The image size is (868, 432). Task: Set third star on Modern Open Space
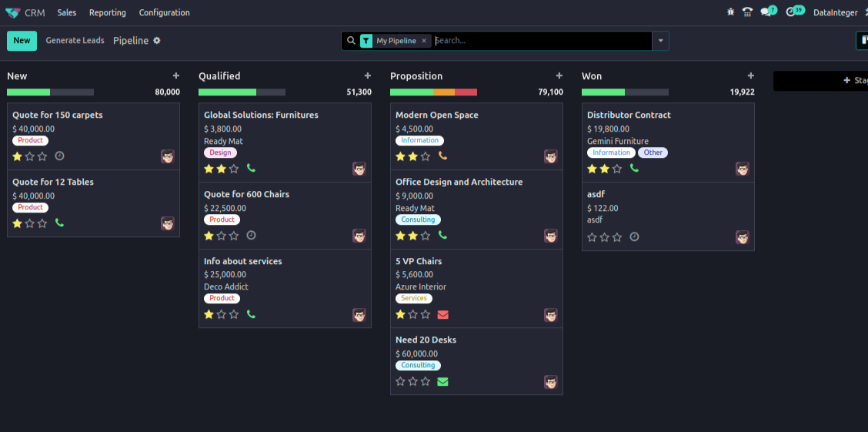pyautogui.click(x=425, y=157)
